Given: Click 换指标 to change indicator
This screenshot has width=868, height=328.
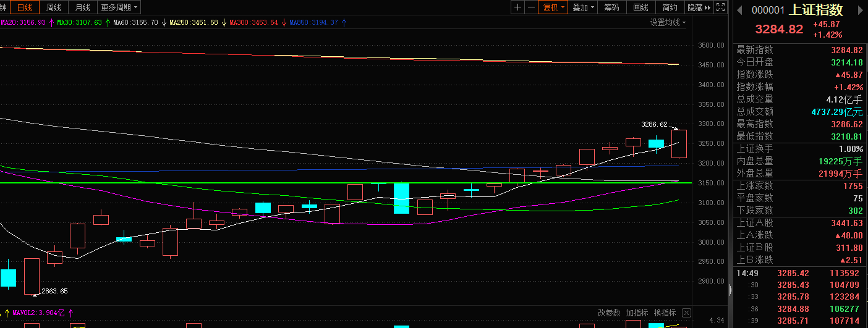Looking at the screenshot, I should (665, 313).
